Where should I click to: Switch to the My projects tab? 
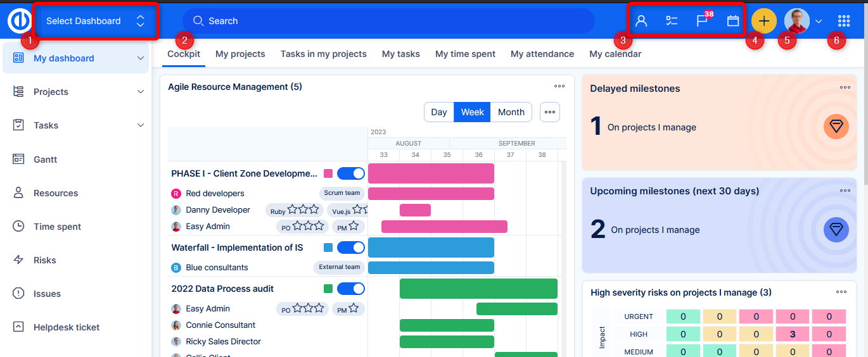point(240,54)
